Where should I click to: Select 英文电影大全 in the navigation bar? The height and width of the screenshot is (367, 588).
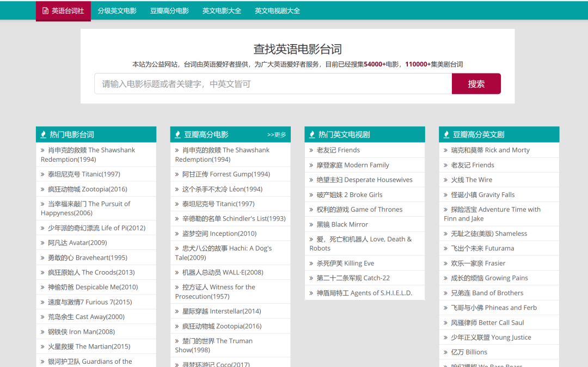tap(222, 11)
